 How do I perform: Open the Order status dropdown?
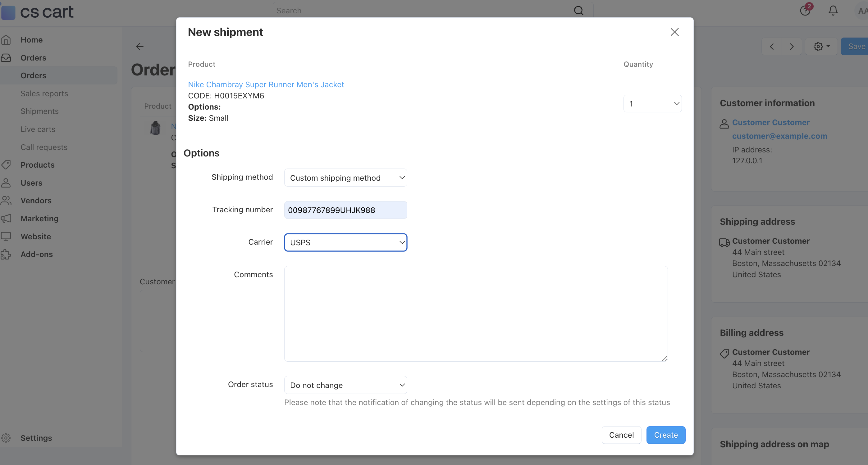345,385
